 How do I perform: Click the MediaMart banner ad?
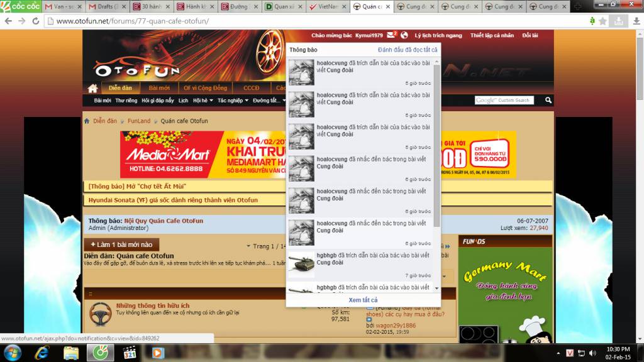click(203, 155)
